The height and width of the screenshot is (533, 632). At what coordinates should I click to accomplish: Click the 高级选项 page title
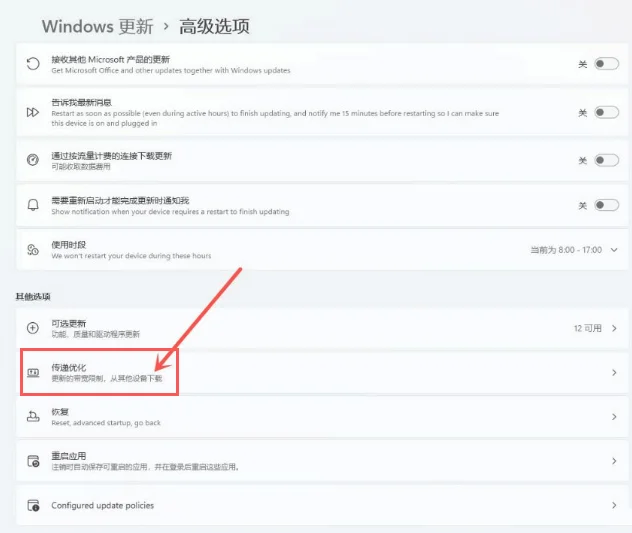coord(214,27)
